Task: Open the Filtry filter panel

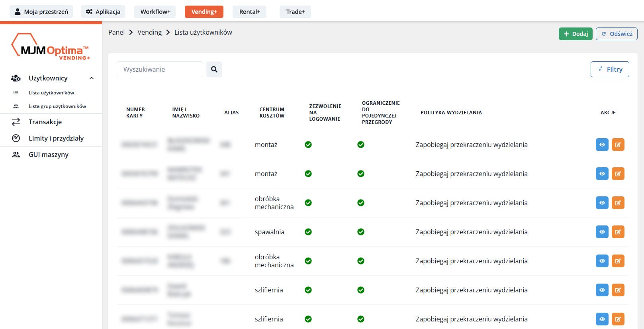Action: (x=609, y=69)
